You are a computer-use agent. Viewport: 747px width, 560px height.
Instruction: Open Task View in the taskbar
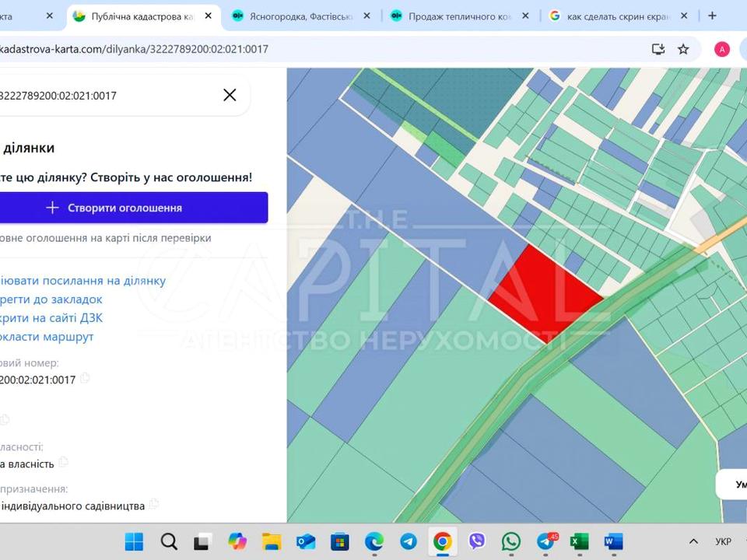(x=202, y=542)
